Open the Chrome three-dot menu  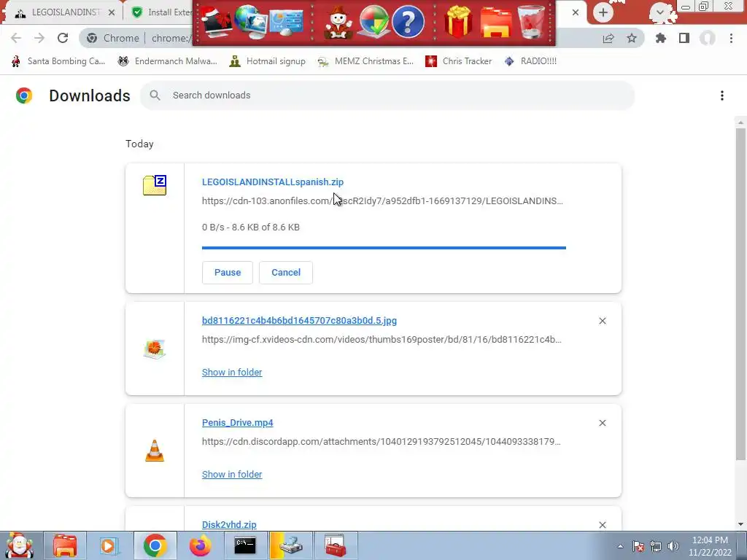coord(731,38)
